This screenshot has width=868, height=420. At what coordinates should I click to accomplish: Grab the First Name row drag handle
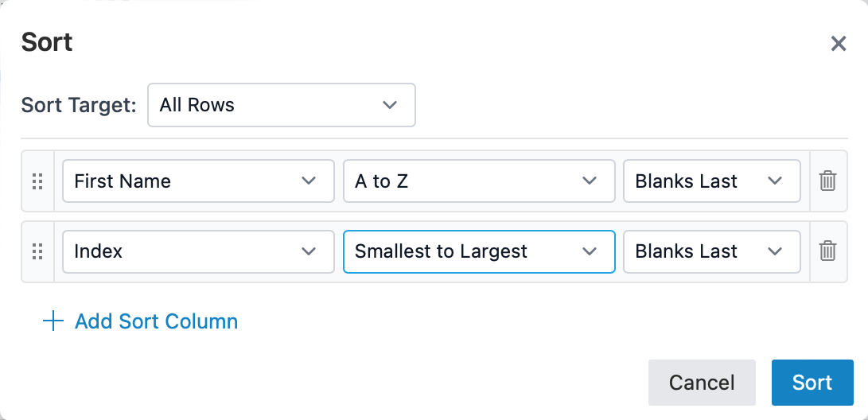pyautogui.click(x=37, y=181)
